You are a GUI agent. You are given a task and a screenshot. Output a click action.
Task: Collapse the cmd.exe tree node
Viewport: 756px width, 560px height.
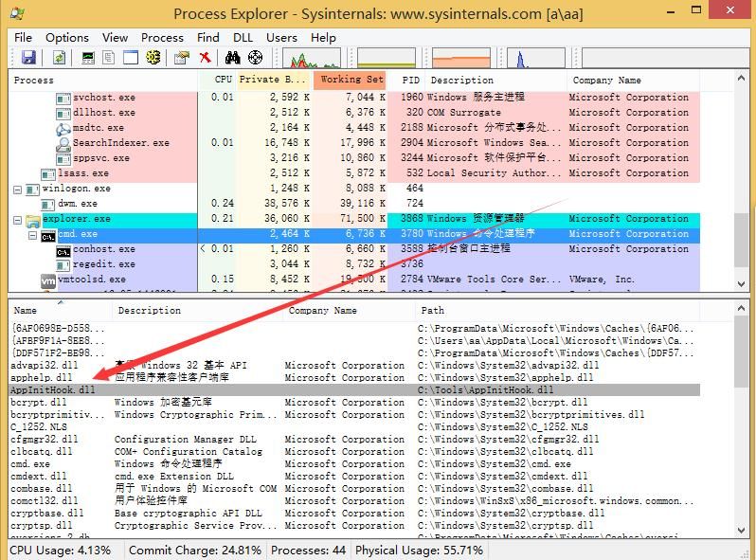tap(32, 235)
